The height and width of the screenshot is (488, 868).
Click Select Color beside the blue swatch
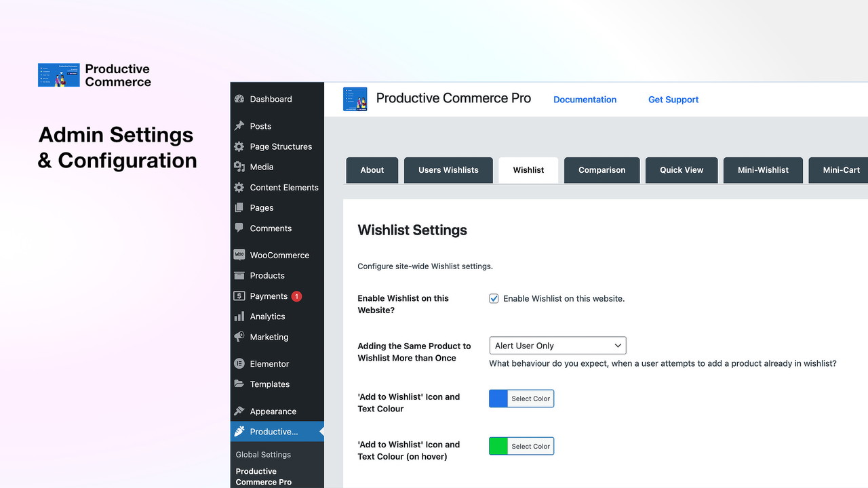(530, 399)
